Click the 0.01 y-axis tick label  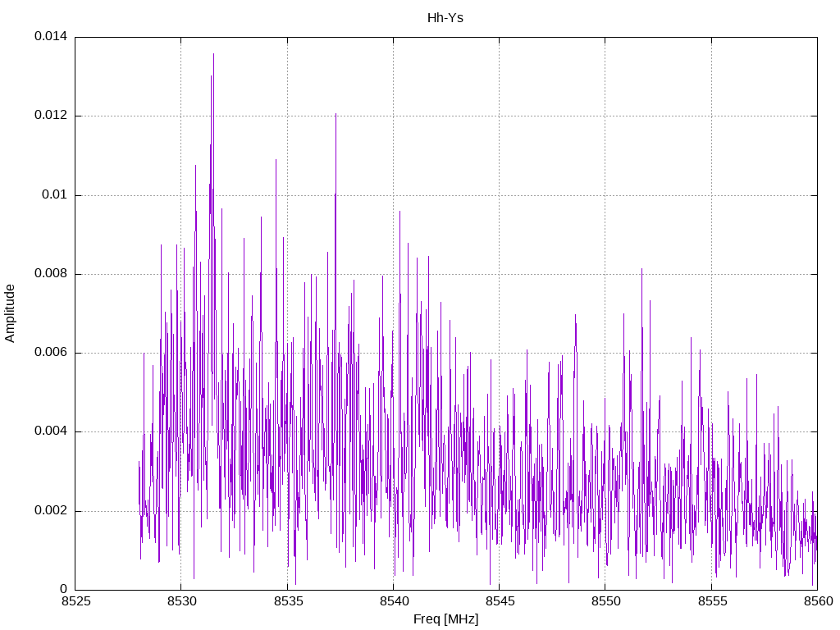[55, 194]
